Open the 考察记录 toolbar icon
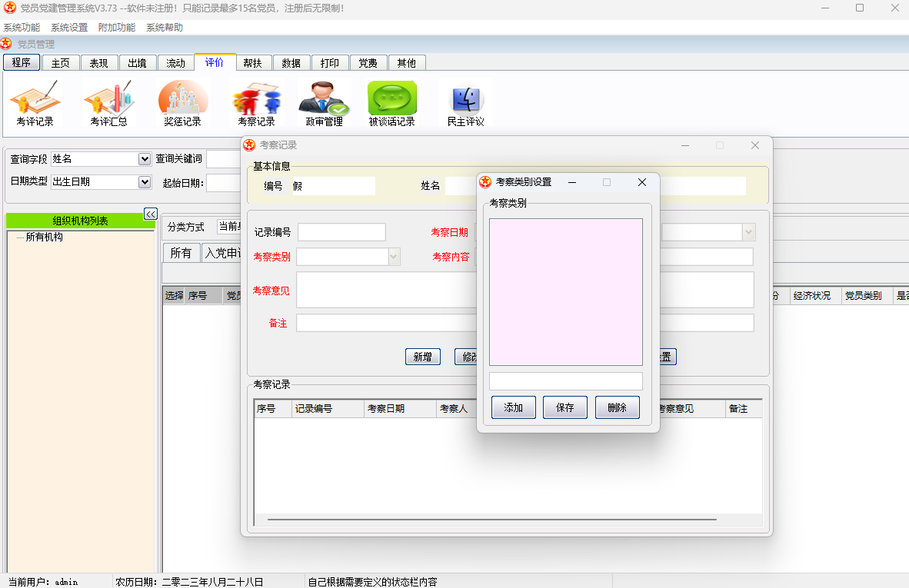The image size is (909, 588). [x=256, y=103]
